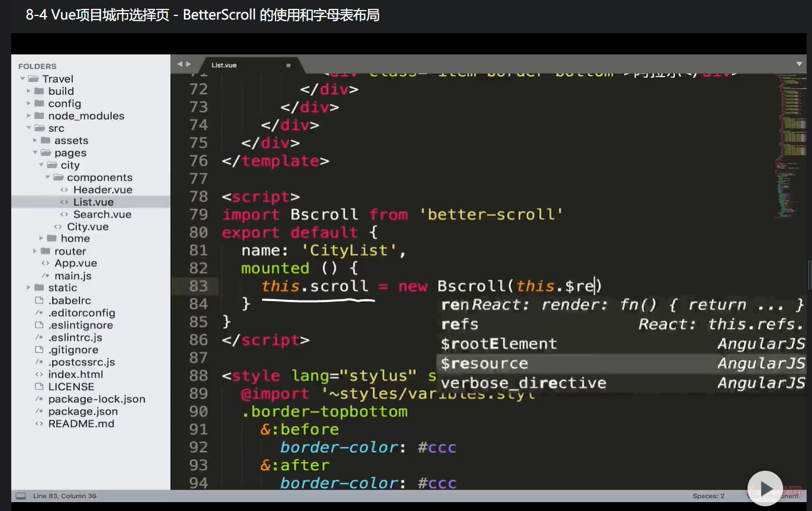This screenshot has width=812, height=511.
Task: Open package.json file
Action: tap(83, 412)
